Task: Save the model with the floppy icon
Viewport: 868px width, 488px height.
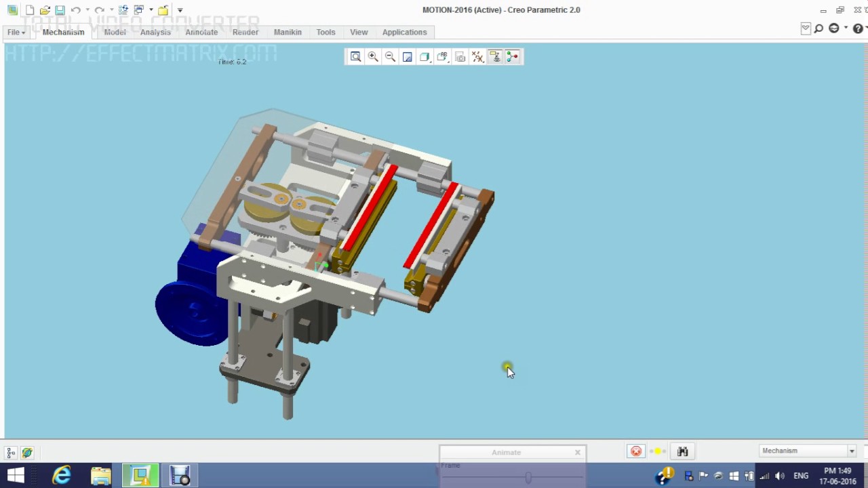Action: click(x=60, y=10)
